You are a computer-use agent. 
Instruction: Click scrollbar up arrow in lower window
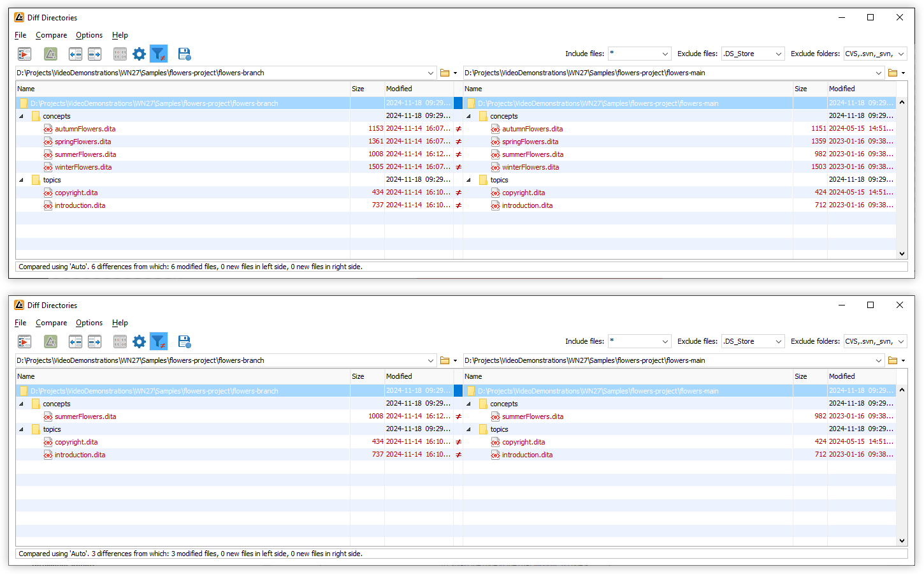click(902, 390)
